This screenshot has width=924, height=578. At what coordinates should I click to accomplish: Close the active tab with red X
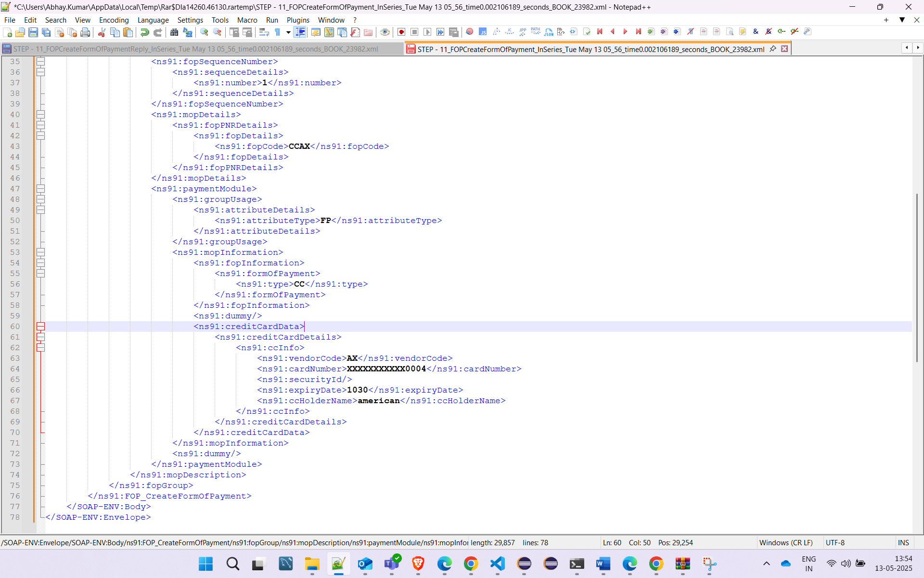pyautogui.click(x=784, y=49)
